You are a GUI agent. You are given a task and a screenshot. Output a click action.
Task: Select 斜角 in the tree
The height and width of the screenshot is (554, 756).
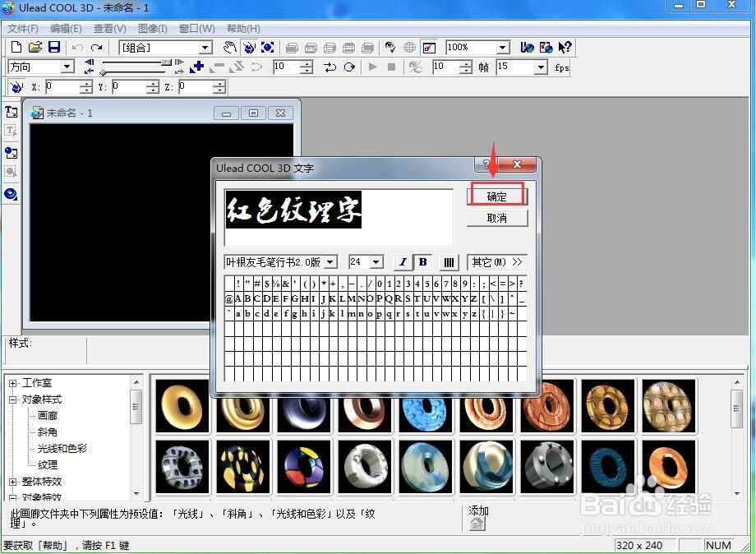48,432
